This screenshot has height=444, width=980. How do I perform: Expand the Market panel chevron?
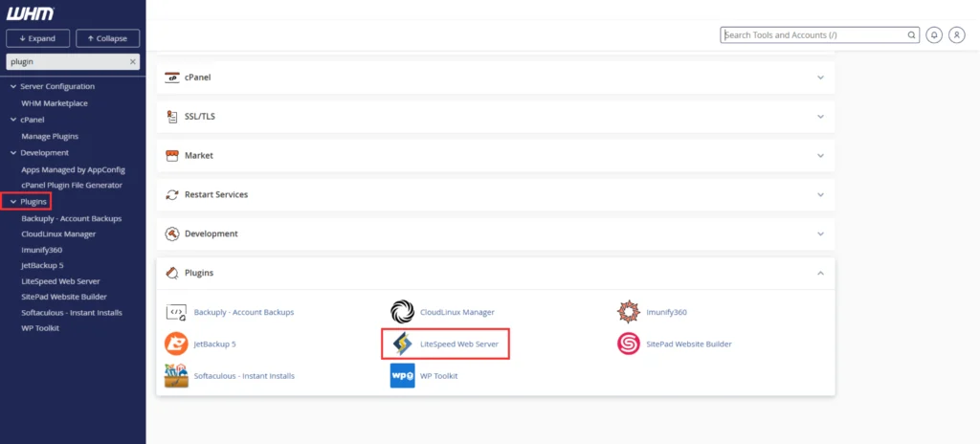pyautogui.click(x=820, y=155)
